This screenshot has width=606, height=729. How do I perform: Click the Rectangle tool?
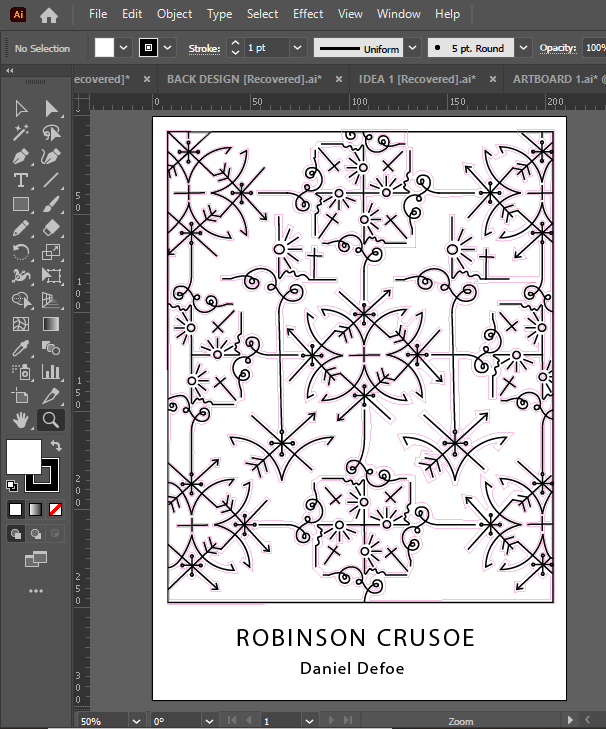pyautogui.click(x=21, y=204)
